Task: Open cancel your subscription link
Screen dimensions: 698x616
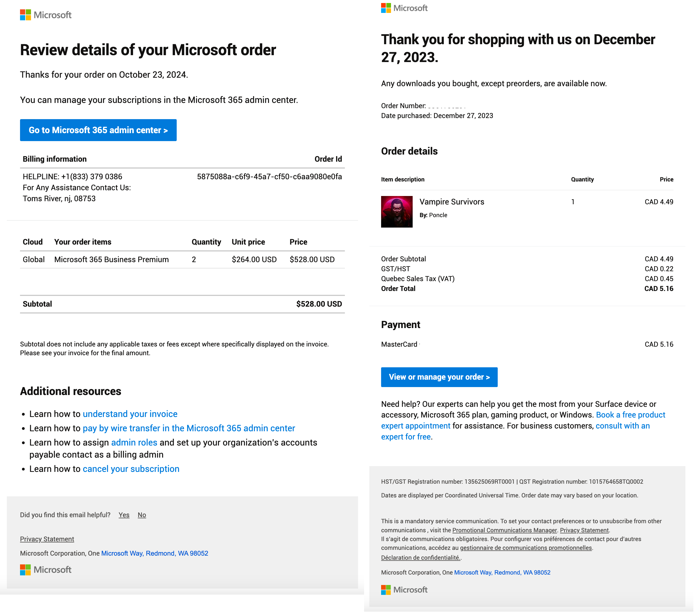Action: point(131,469)
